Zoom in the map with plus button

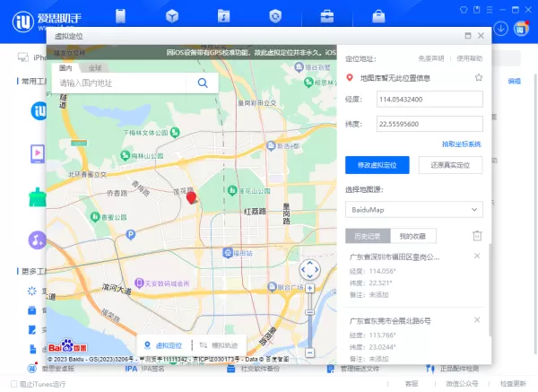point(310,288)
